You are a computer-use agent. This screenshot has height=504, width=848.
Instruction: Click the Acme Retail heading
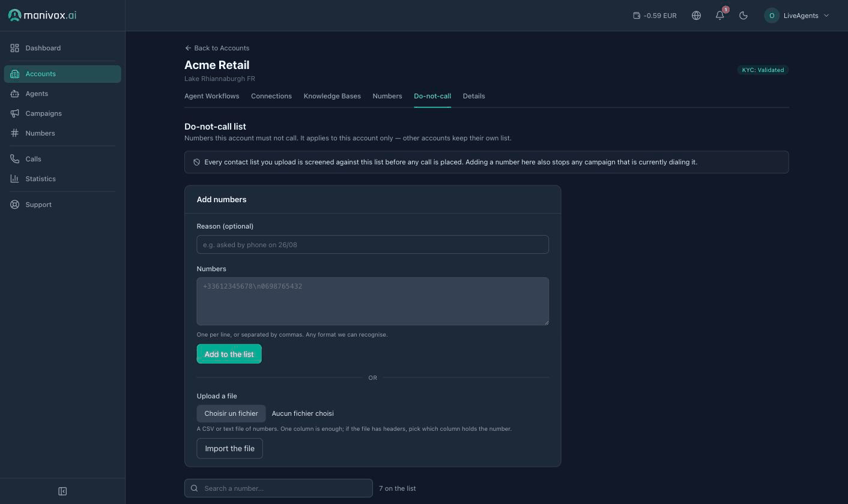217,65
